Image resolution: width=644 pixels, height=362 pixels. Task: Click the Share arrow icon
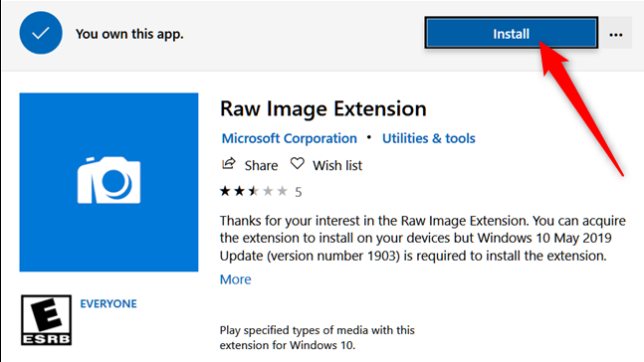coord(228,164)
